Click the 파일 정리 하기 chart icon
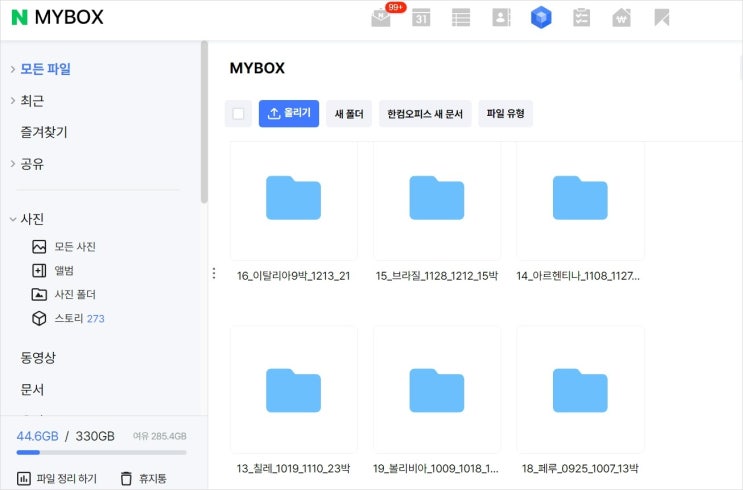The image size is (743, 490). (24, 479)
